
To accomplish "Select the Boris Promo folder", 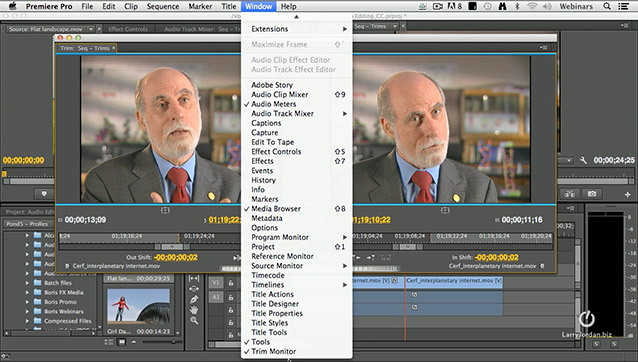I will pyautogui.click(x=60, y=302).
